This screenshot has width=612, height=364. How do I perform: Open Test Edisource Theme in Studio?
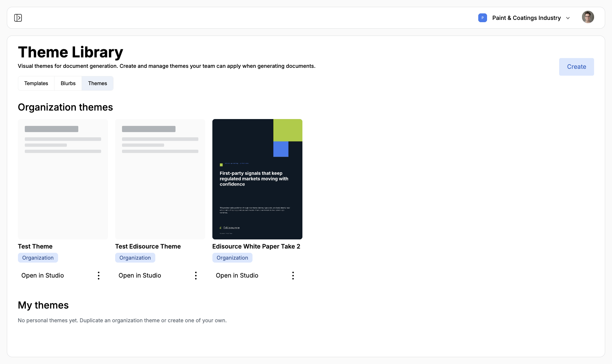[140, 276]
